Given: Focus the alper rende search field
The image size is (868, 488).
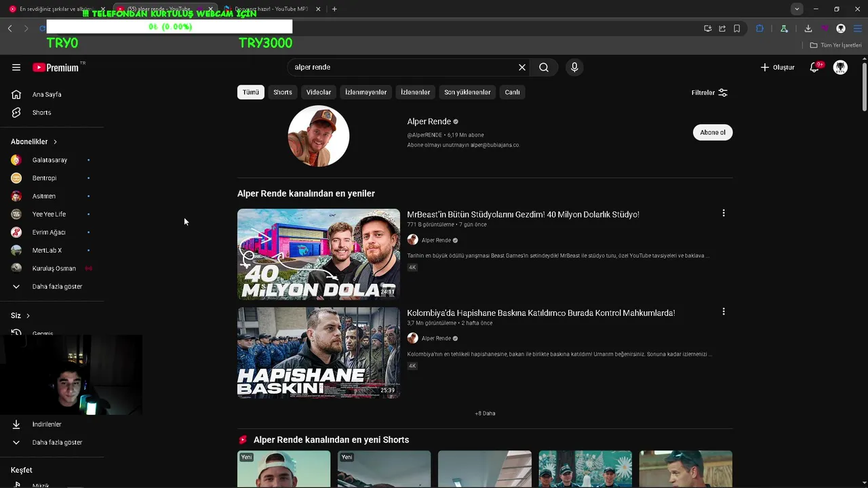Looking at the screenshot, I should pos(403,67).
